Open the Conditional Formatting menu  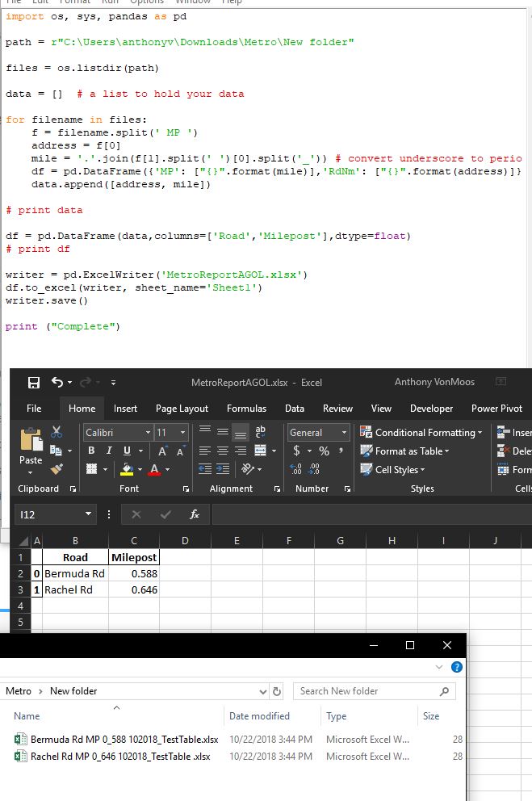[421, 432]
